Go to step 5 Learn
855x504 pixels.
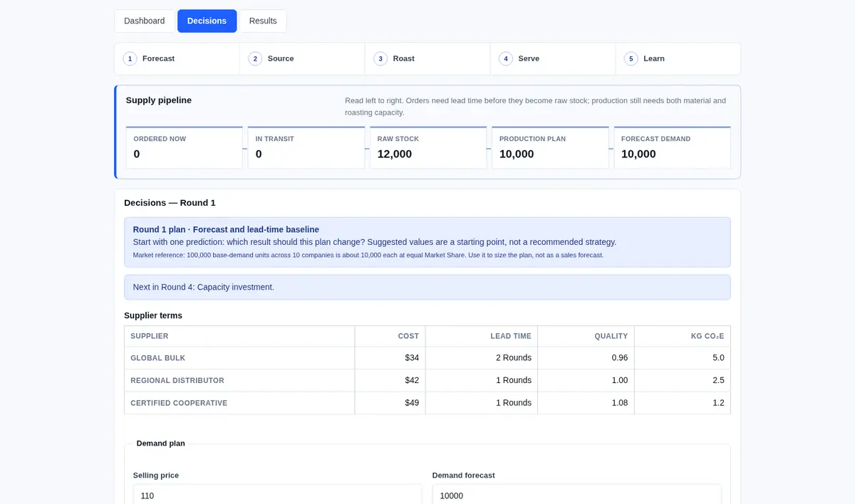678,59
